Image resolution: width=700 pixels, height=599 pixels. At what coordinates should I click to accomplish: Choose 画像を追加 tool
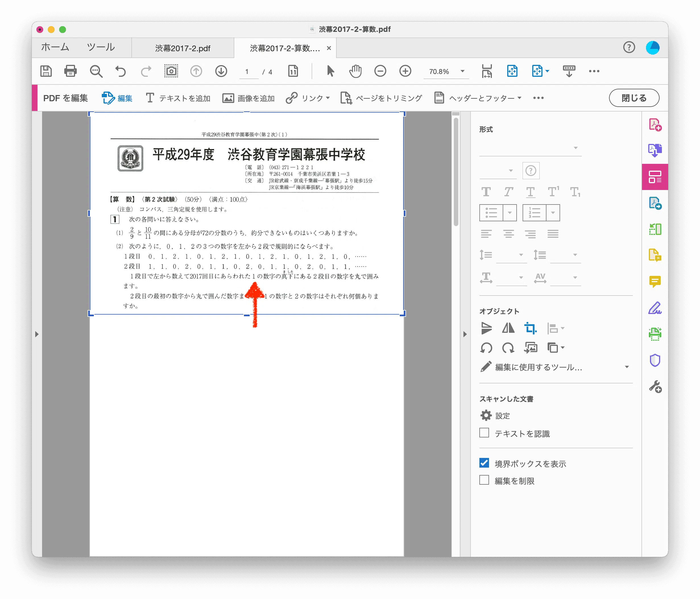coord(248,98)
